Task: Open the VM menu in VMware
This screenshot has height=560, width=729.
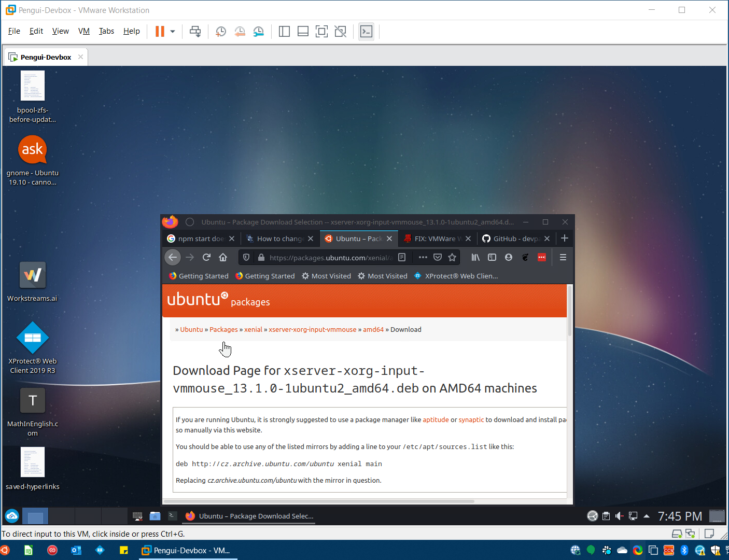Action: click(84, 31)
